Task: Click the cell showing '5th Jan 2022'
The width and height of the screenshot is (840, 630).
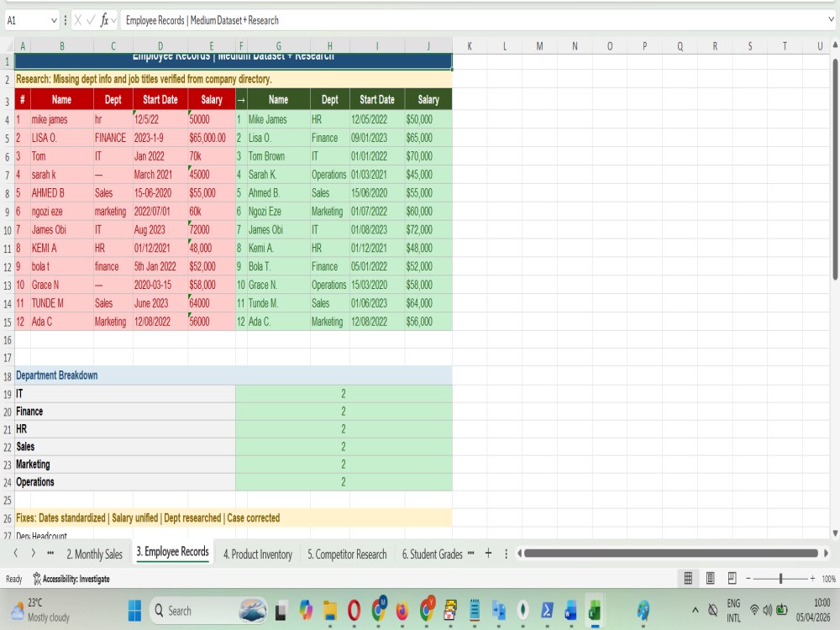Action: [x=160, y=266]
